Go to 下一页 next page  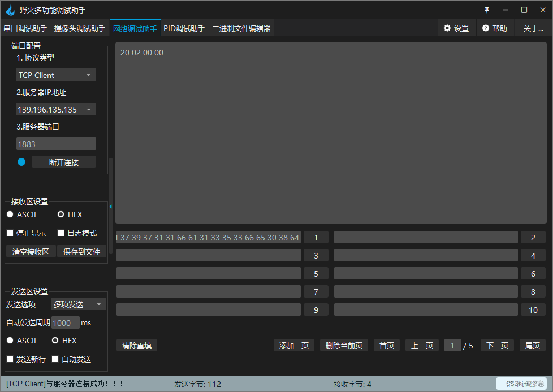click(497, 346)
